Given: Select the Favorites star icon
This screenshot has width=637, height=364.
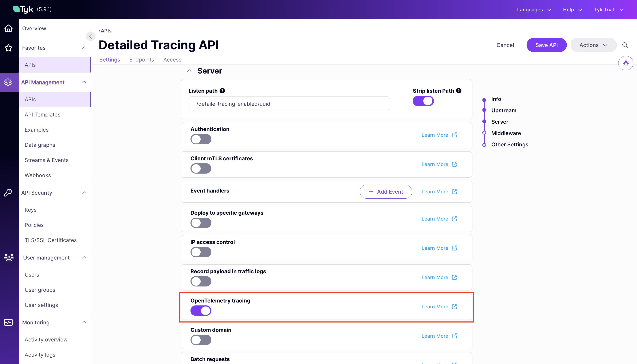Looking at the screenshot, I should click(x=8, y=48).
